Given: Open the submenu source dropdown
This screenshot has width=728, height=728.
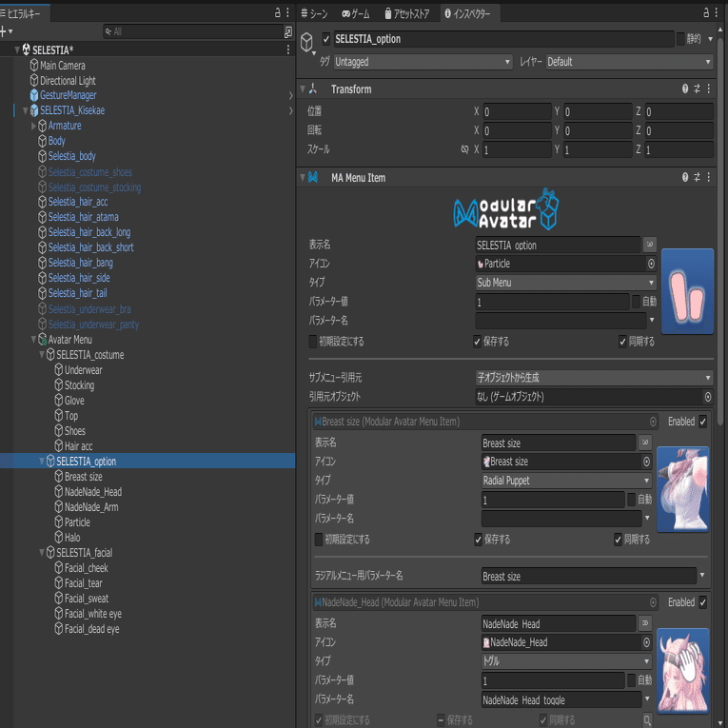Looking at the screenshot, I should 594,378.
